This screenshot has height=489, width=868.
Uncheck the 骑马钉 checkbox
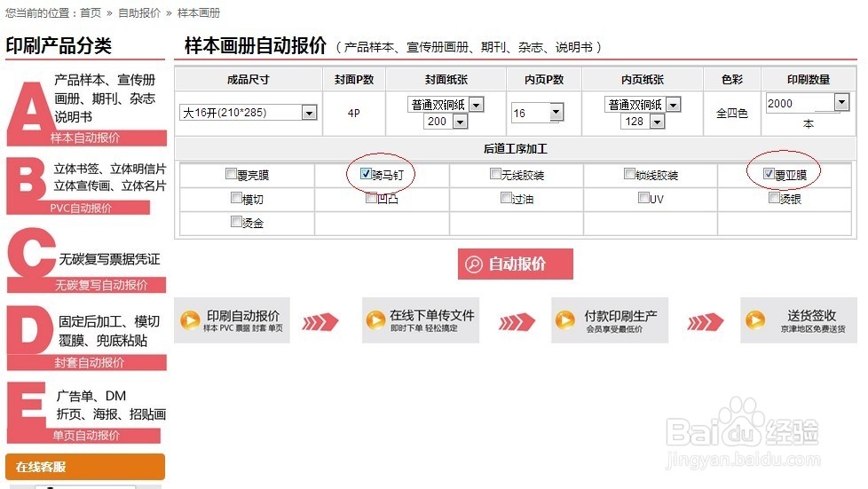click(x=366, y=173)
